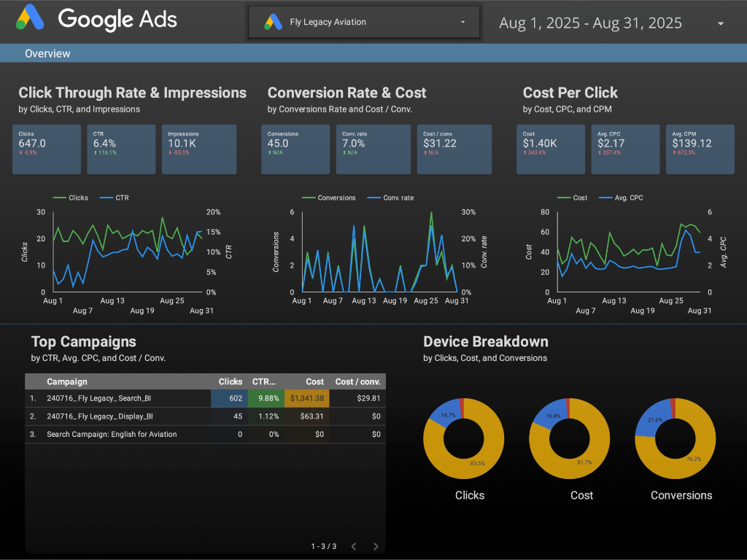
Task: Click the Google Ads logo icon
Action: tap(30, 17)
